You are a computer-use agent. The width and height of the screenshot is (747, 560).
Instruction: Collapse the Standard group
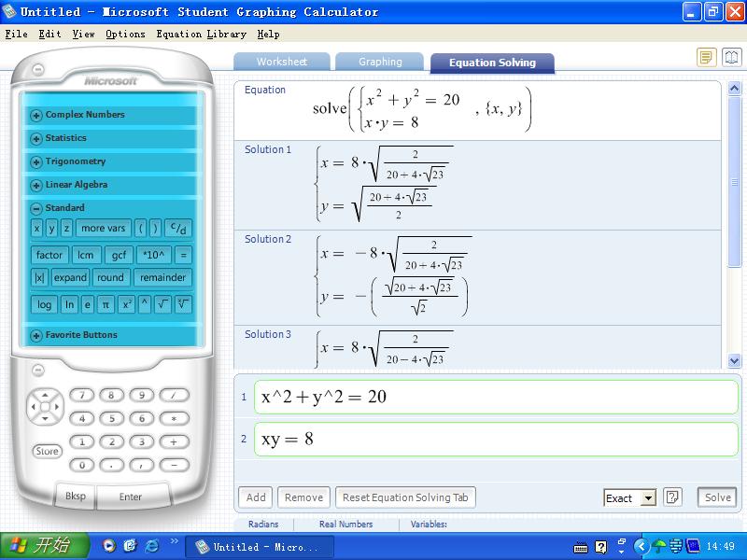(36, 208)
